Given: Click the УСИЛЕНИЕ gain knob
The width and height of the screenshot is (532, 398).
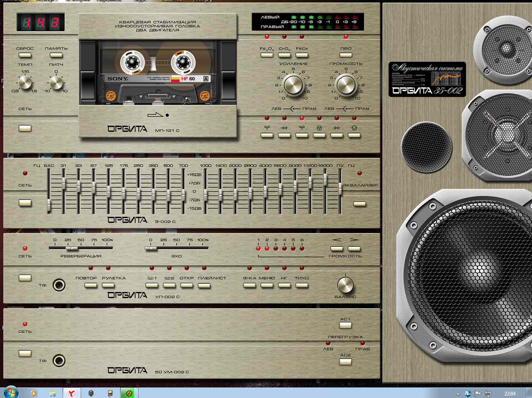Looking at the screenshot, I should tap(293, 85).
